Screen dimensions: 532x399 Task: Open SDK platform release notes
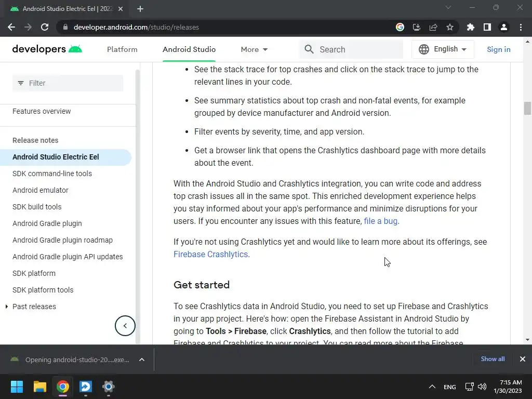point(34,273)
